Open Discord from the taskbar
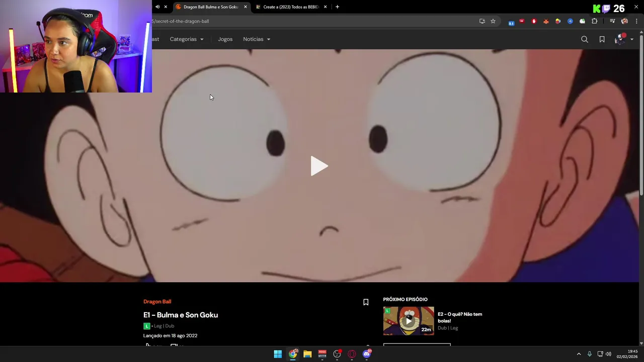644x362 pixels. tap(367, 354)
